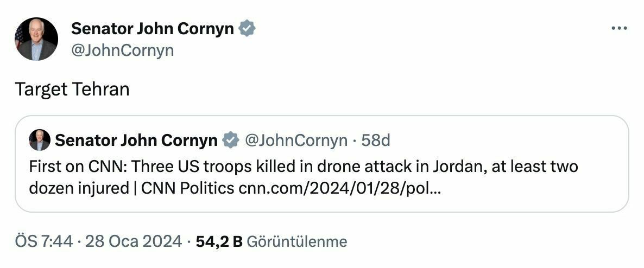Select the "Target Tehran" tweet text
Viewport: 644px width, 268px height.
(x=72, y=89)
